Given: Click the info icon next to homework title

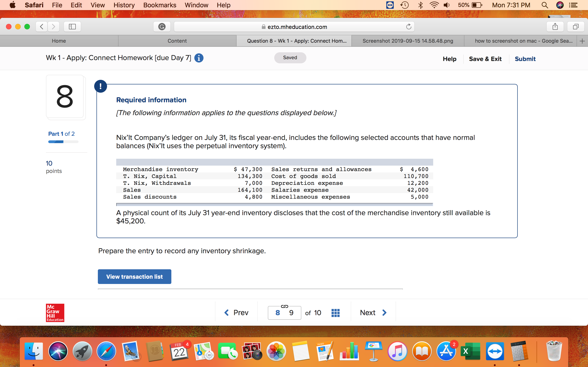Looking at the screenshot, I should (x=199, y=58).
